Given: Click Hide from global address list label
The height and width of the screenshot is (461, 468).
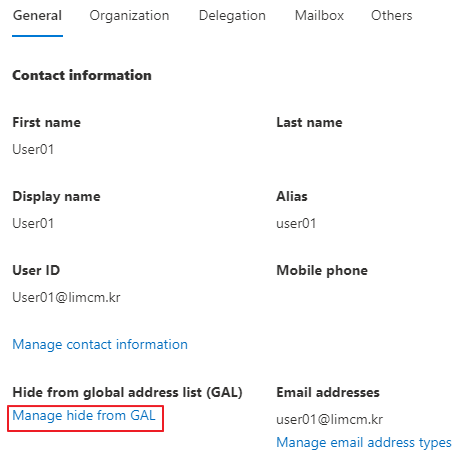Looking at the screenshot, I should [127, 393].
